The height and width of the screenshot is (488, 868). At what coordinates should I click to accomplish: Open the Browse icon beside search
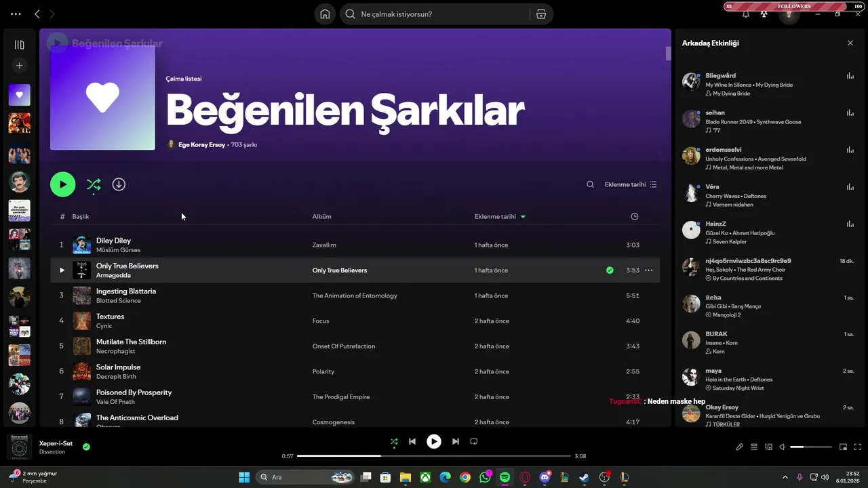point(541,14)
